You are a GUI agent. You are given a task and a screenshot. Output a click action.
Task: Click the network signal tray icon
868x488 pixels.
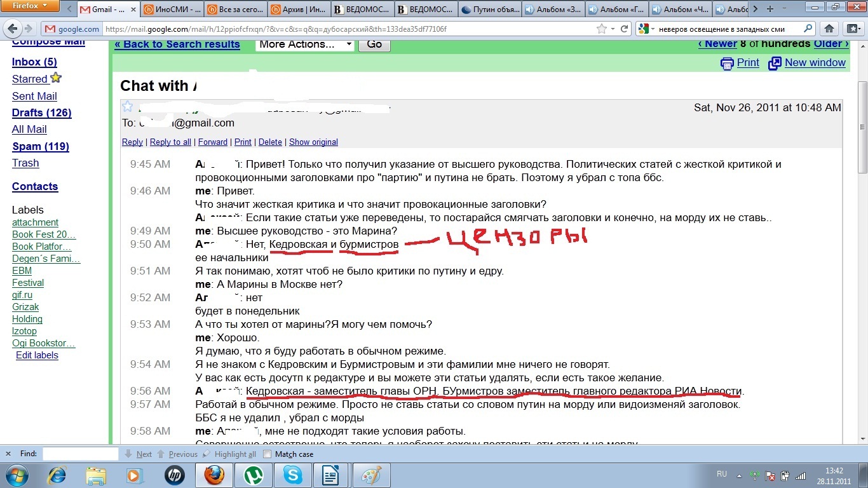(x=801, y=475)
